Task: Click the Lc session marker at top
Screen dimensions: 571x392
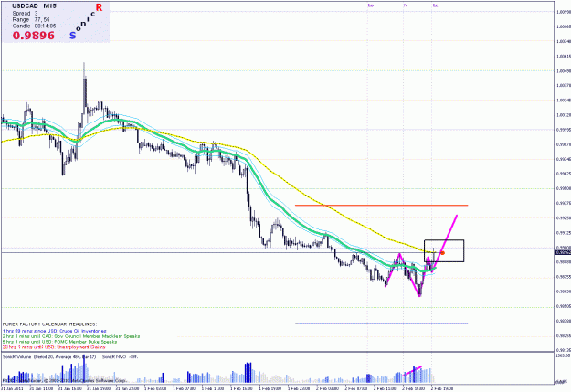Action: tap(435, 5)
